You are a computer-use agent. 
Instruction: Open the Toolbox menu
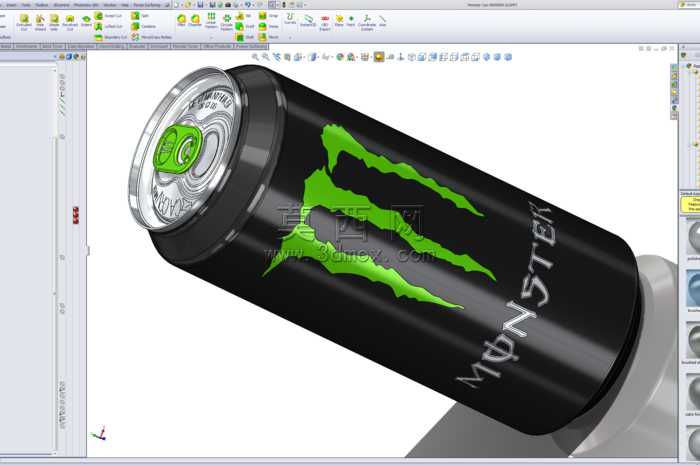coord(42,4)
